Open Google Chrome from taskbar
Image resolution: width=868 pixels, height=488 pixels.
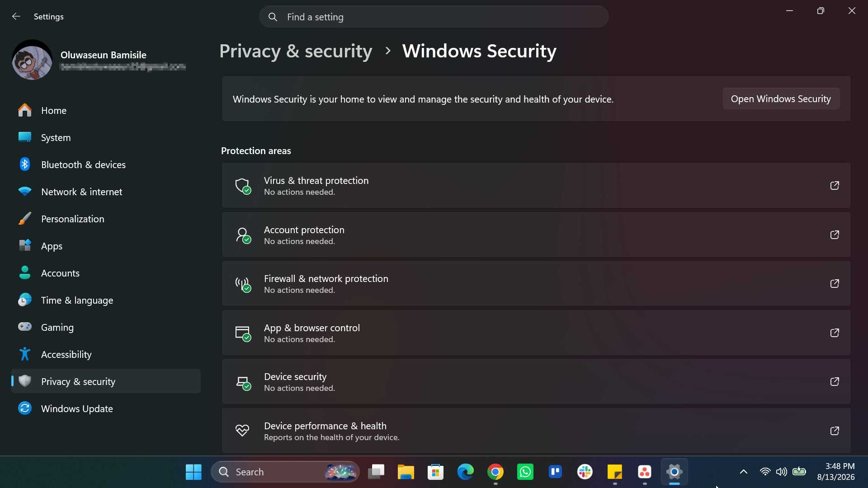pos(495,472)
